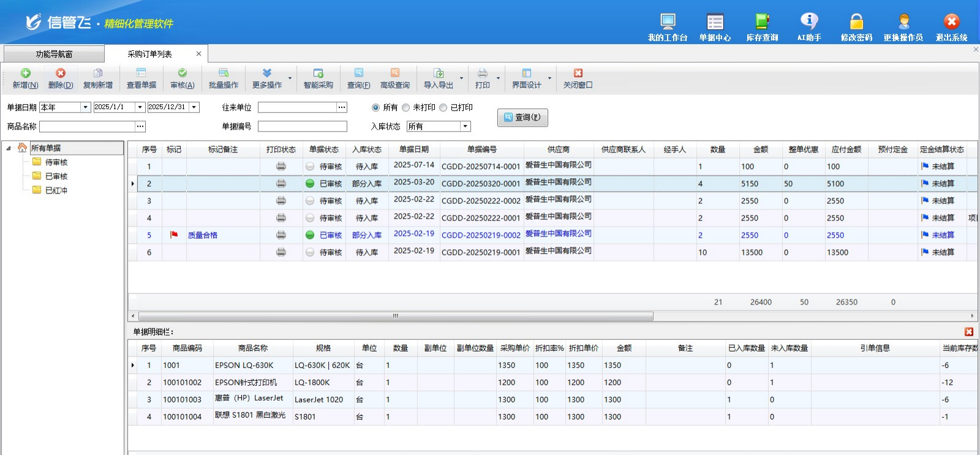Switch to the 功能导航窗 tab
This screenshot has width=980, height=455.
54,54
